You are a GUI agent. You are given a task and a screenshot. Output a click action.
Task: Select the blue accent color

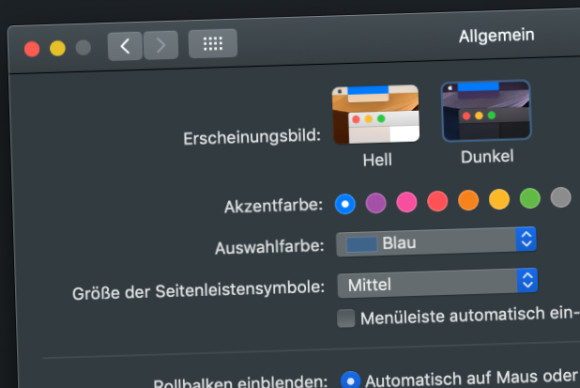[x=345, y=204]
